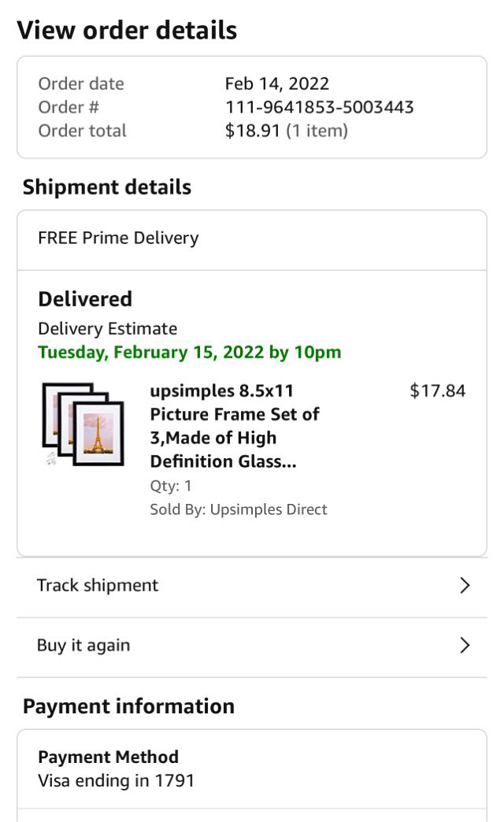Click the green delivery date text

coord(190,352)
